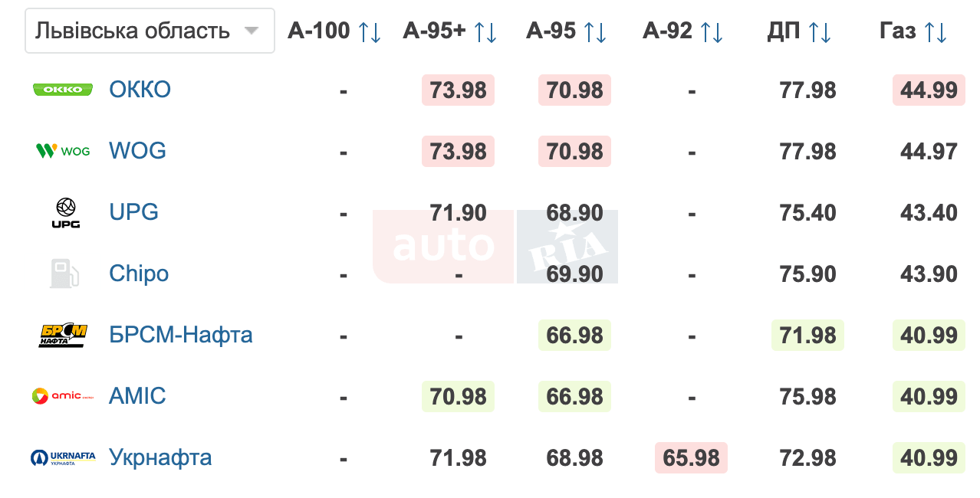The width and height of the screenshot is (980, 498).
Task: Open the Укрнафта station link
Action: [x=160, y=457]
